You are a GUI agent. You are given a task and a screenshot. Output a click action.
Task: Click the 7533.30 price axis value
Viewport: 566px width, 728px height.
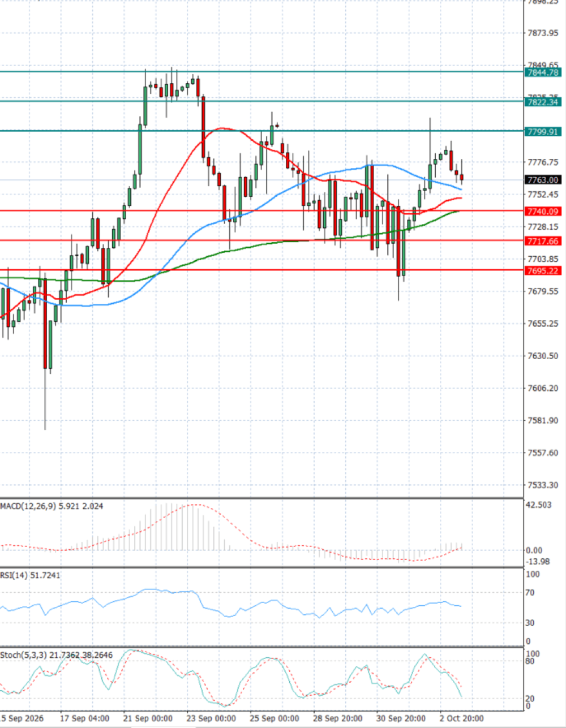[x=542, y=485]
